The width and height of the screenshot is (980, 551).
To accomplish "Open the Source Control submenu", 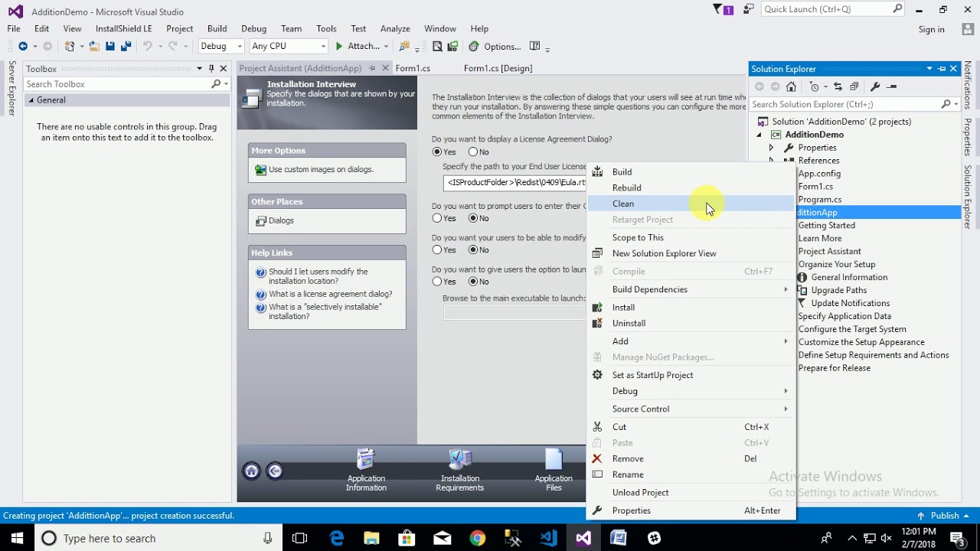I will 692,409.
